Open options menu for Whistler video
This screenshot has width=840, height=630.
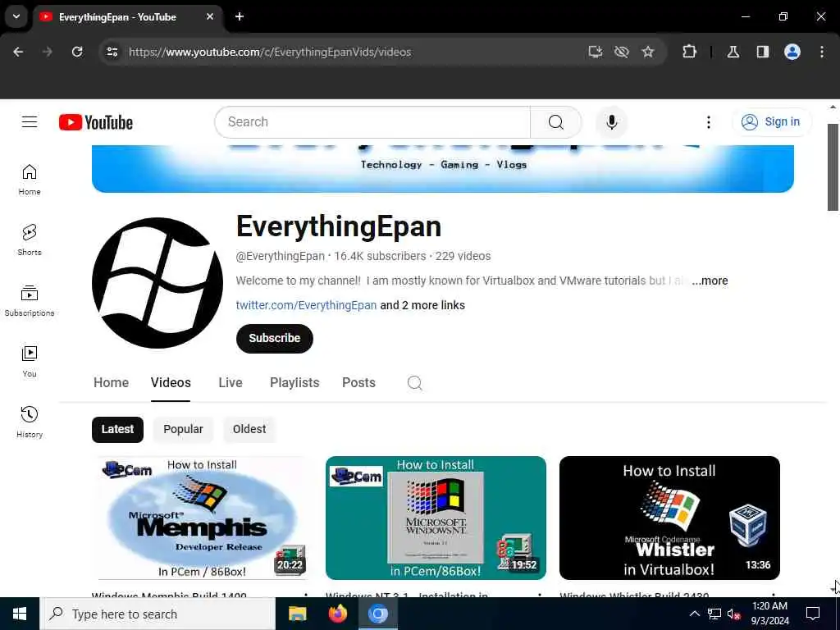coord(773,594)
